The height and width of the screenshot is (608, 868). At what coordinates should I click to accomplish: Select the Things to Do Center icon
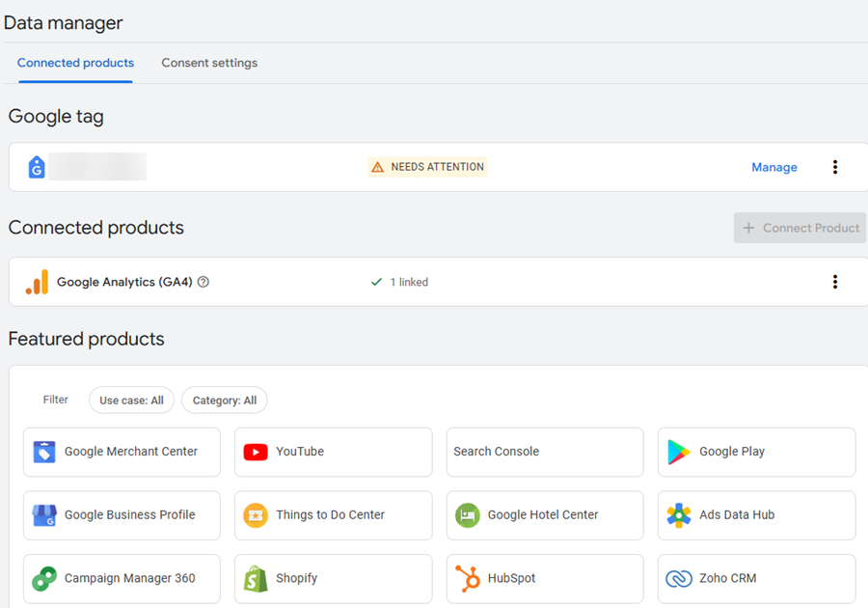255,515
